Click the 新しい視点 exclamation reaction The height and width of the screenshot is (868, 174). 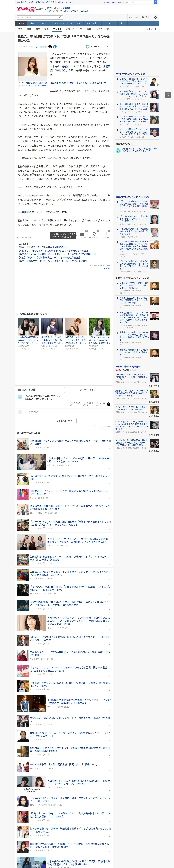(x=106, y=234)
